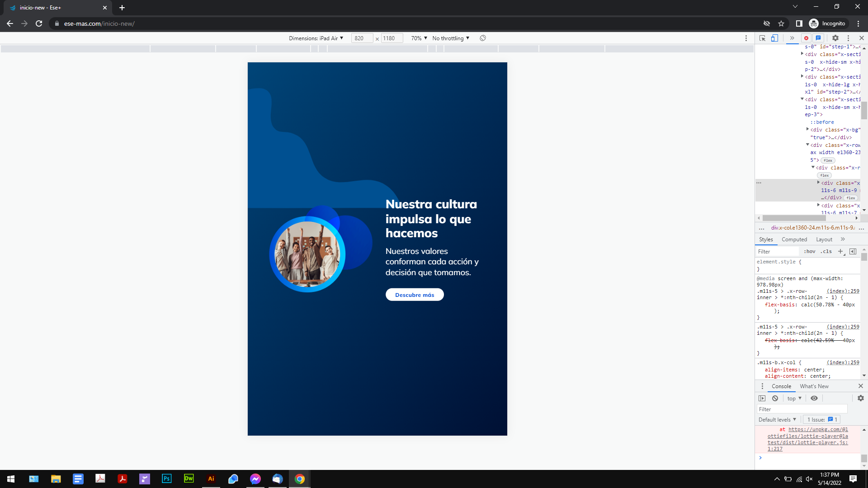The image size is (868, 488).
Task: Add a new style rule plus icon
Action: (840, 251)
